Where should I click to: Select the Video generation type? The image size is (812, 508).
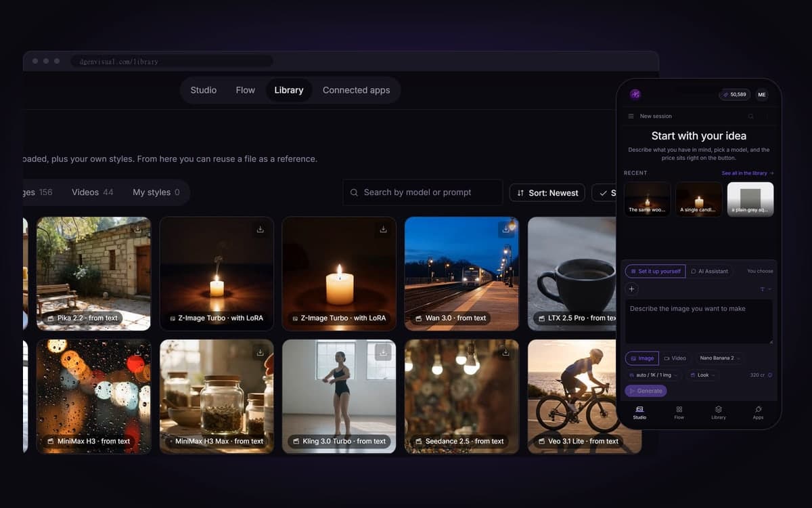coord(675,358)
